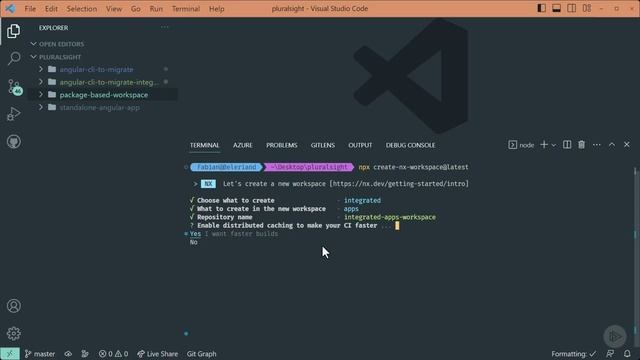Switch to the GITLENS tab
This screenshot has width=640, height=360.
click(322, 145)
